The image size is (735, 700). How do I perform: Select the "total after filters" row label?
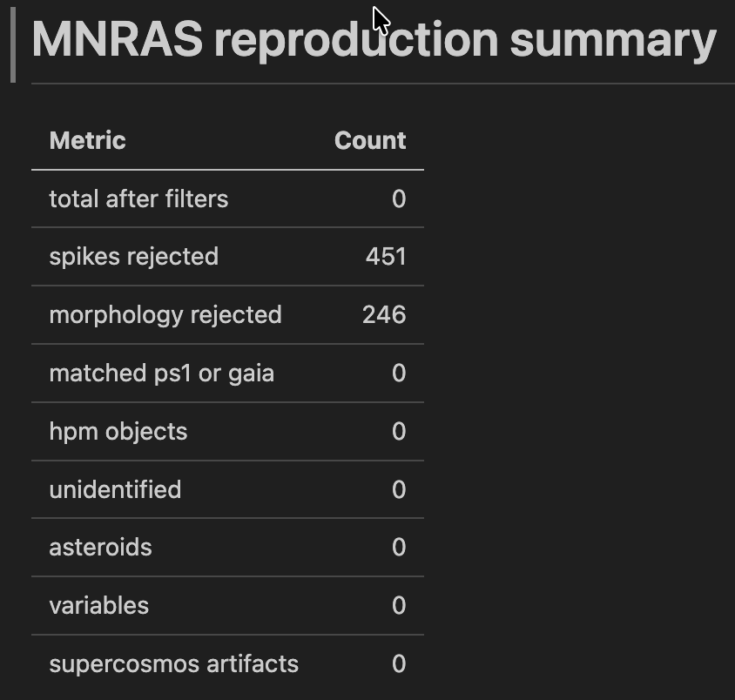coord(138,199)
